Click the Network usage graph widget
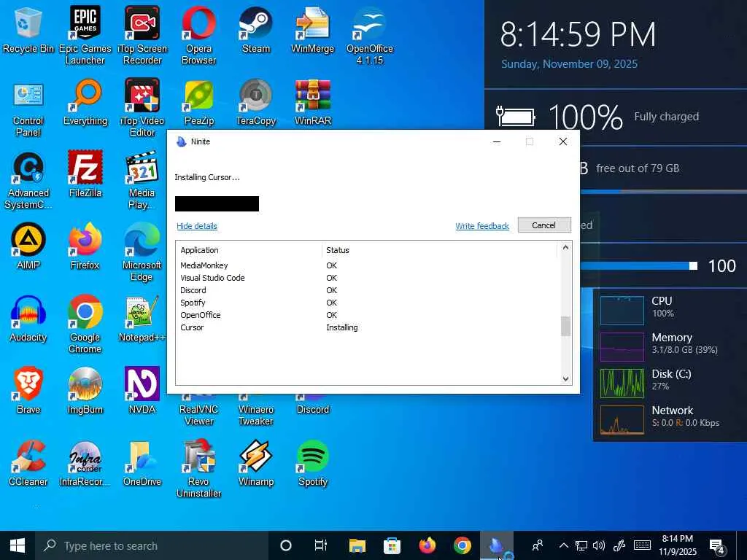The width and height of the screenshot is (747, 560). click(x=622, y=419)
